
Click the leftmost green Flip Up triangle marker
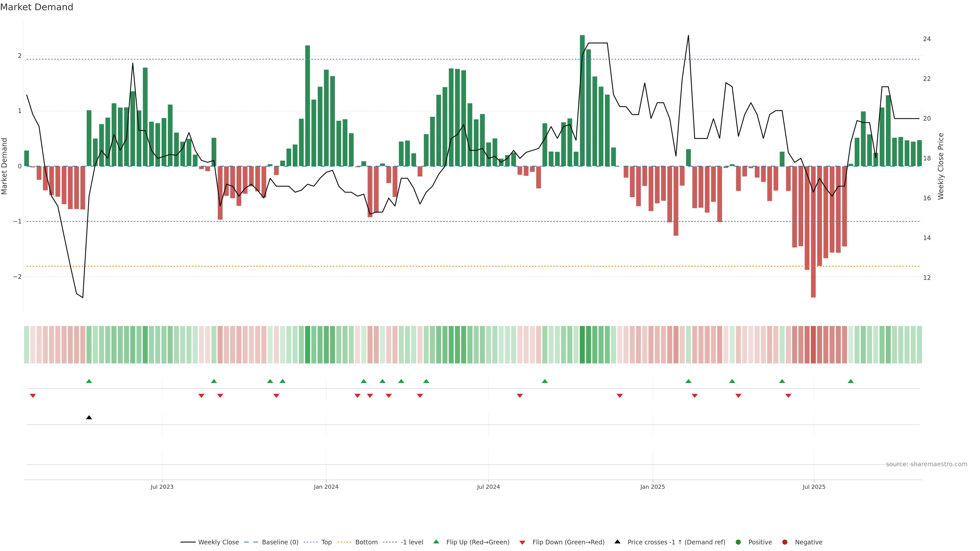coord(89,381)
